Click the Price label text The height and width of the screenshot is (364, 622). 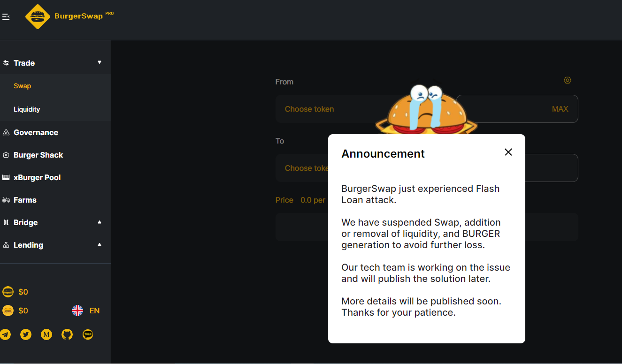click(284, 200)
